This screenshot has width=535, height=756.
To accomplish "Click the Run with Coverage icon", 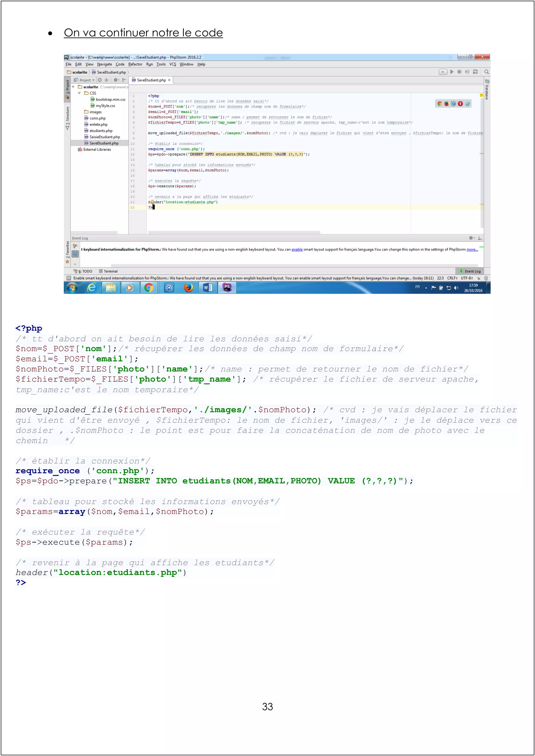I will (467, 72).
